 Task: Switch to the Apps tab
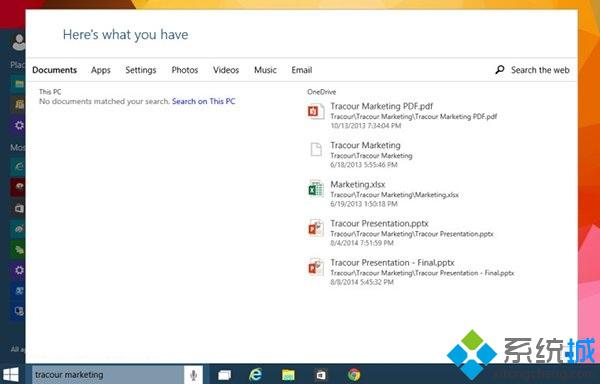tap(101, 70)
